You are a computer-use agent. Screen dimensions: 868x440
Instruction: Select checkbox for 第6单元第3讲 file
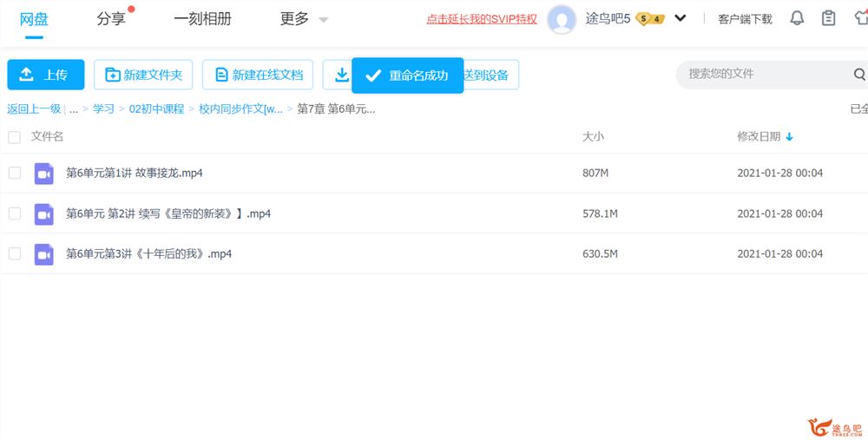tap(15, 253)
